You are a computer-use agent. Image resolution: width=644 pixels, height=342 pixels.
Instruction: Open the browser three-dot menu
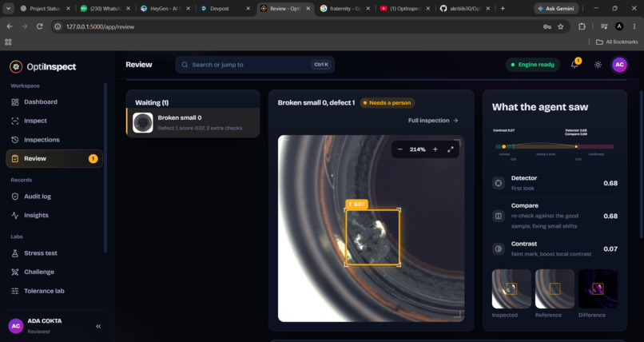(634, 26)
